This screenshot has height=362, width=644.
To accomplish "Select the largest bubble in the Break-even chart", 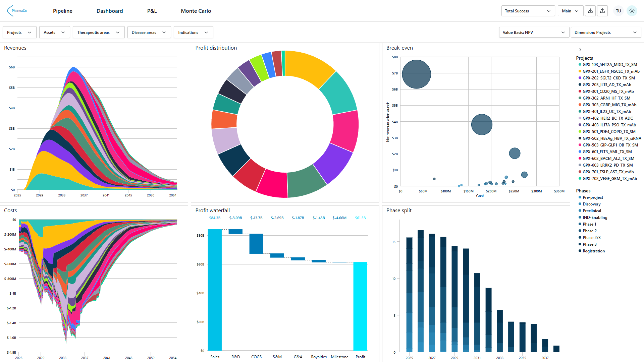I will point(416,74).
